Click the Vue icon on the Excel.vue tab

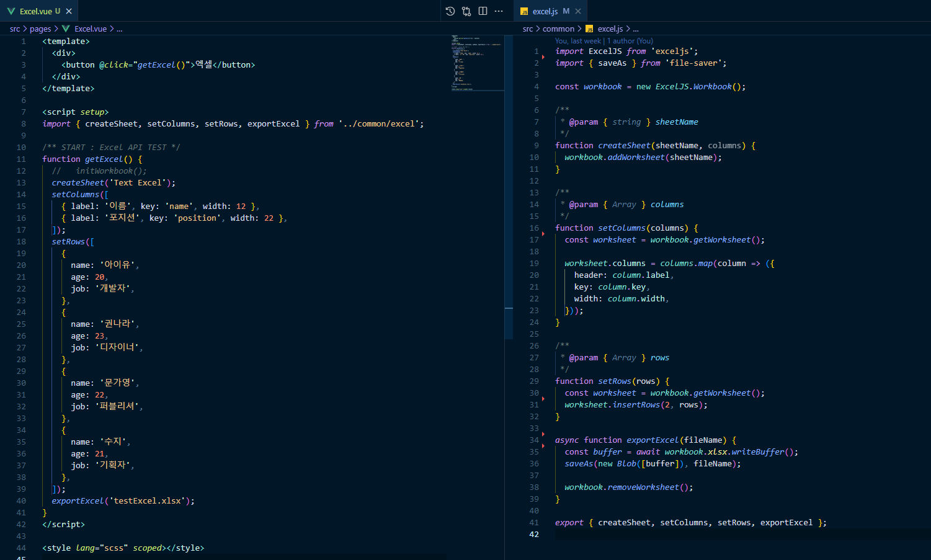click(11, 11)
